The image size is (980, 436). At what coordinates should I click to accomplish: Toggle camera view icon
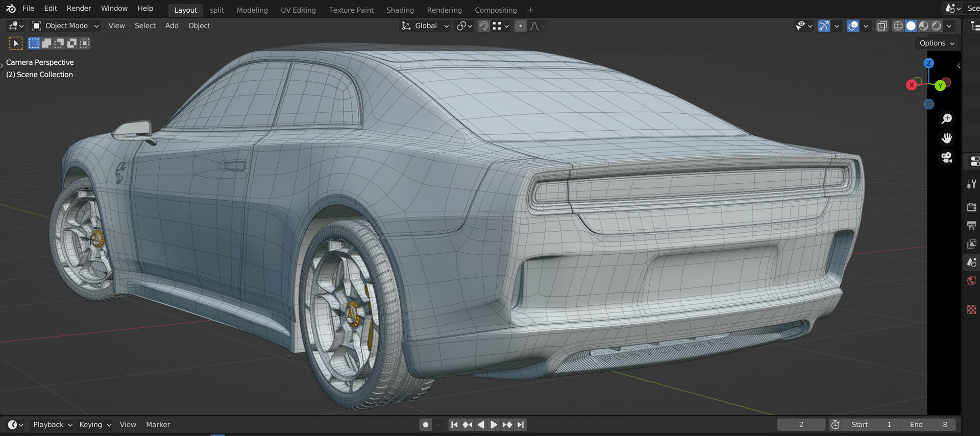tap(947, 157)
